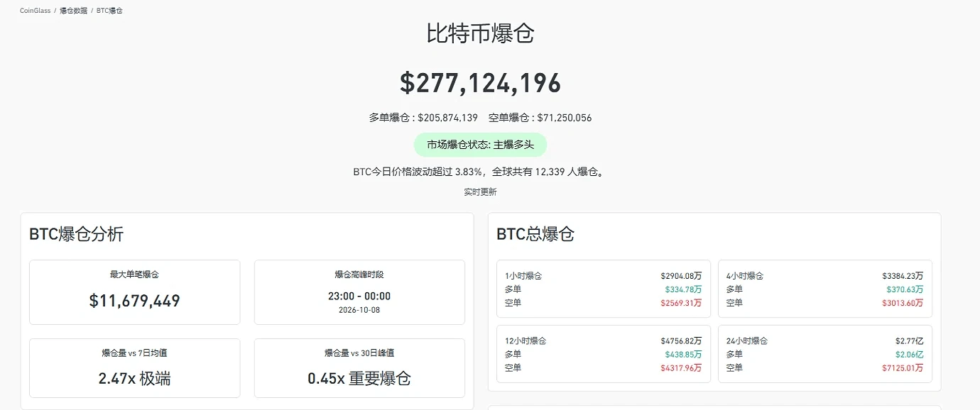Select the $3384.23万 amount
The height and width of the screenshot is (410, 980).
coord(903,276)
